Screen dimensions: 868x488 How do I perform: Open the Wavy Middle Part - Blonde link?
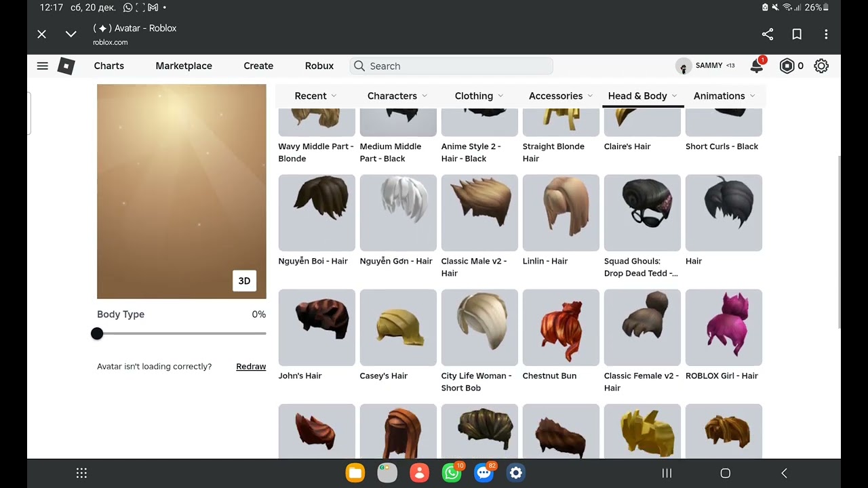point(316,152)
